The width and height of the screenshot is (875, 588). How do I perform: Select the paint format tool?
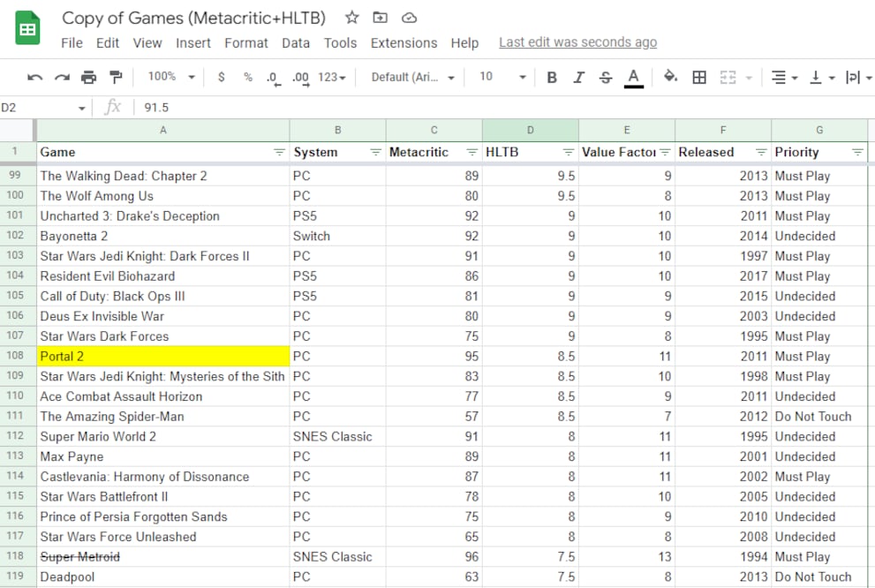pyautogui.click(x=116, y=77)
